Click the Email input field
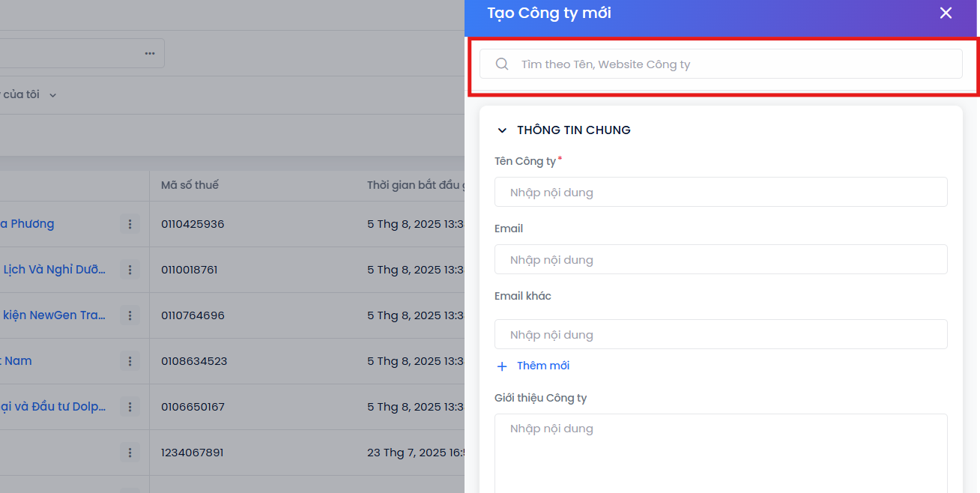Screen dimensions: 980x493 click(720, 260)
